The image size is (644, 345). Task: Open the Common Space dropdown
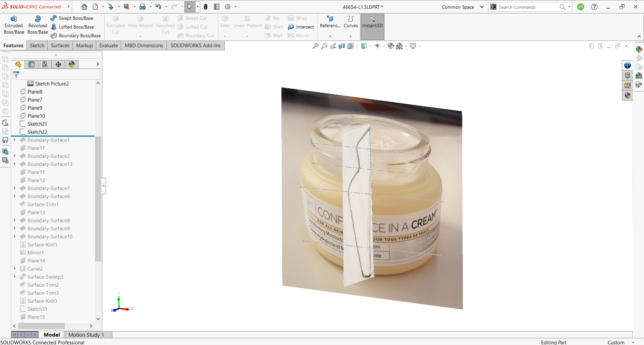482,7
